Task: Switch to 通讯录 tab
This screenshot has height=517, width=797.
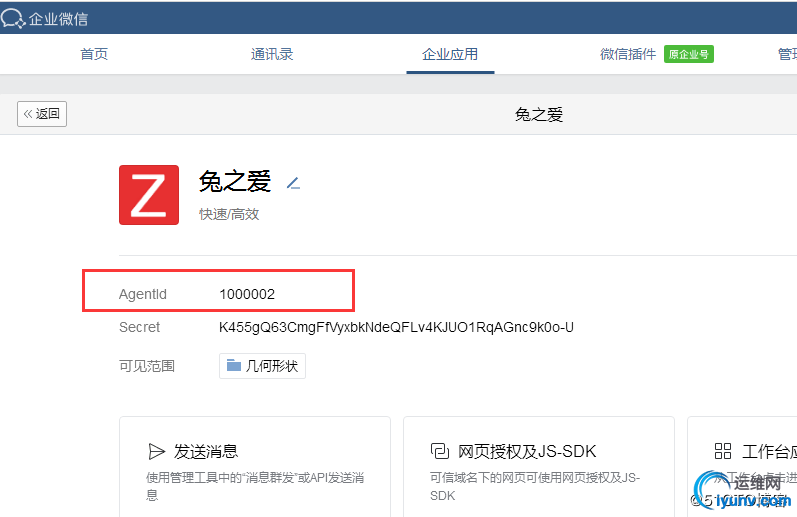Action: 272,54
